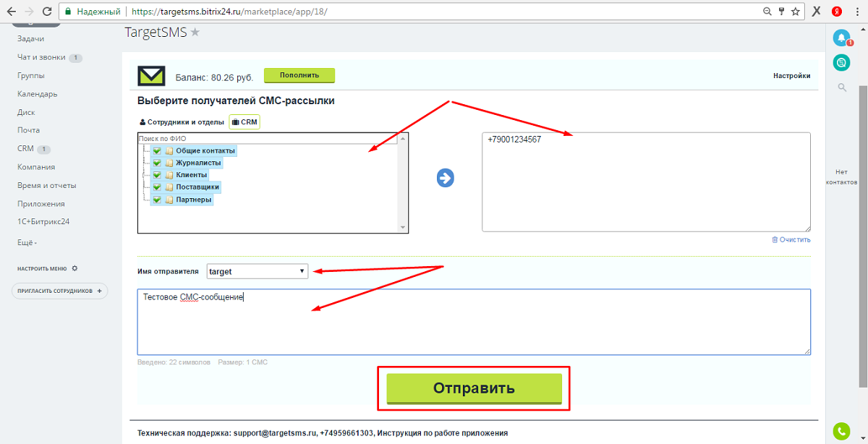Uncheck the Клиенты checkbox
The width and height of the screenshot is (868, 444).
(x=156, y=175)
